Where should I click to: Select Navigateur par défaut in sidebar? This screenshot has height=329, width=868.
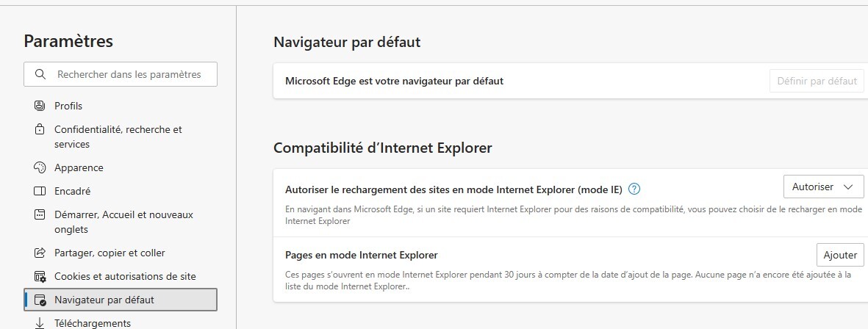point(104,300)
